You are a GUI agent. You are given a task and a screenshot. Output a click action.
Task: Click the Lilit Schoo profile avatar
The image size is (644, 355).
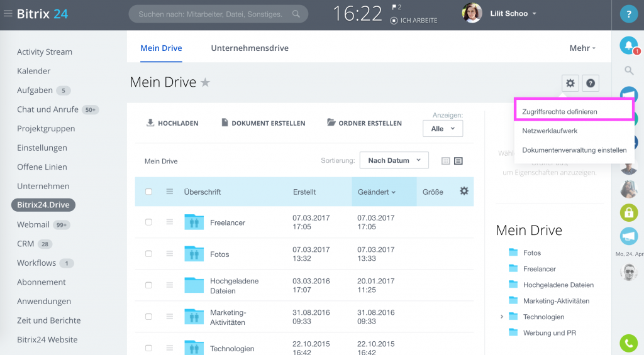pyautogui.click(x=472, y=13)
